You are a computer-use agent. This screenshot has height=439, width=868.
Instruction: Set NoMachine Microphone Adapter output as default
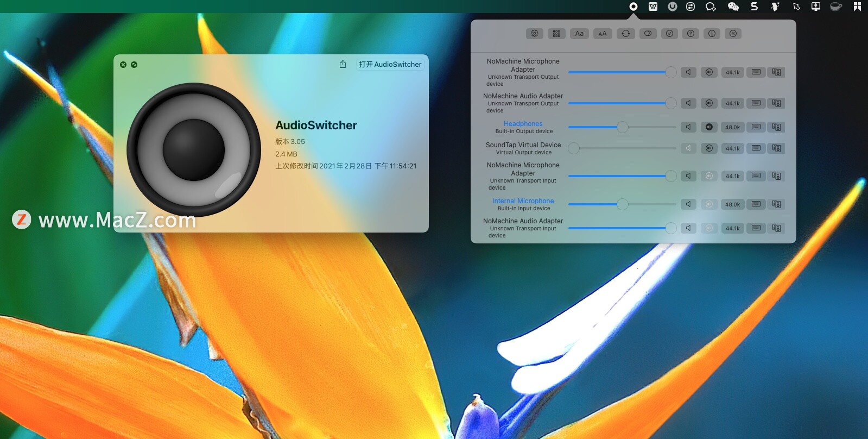point(709,72)
